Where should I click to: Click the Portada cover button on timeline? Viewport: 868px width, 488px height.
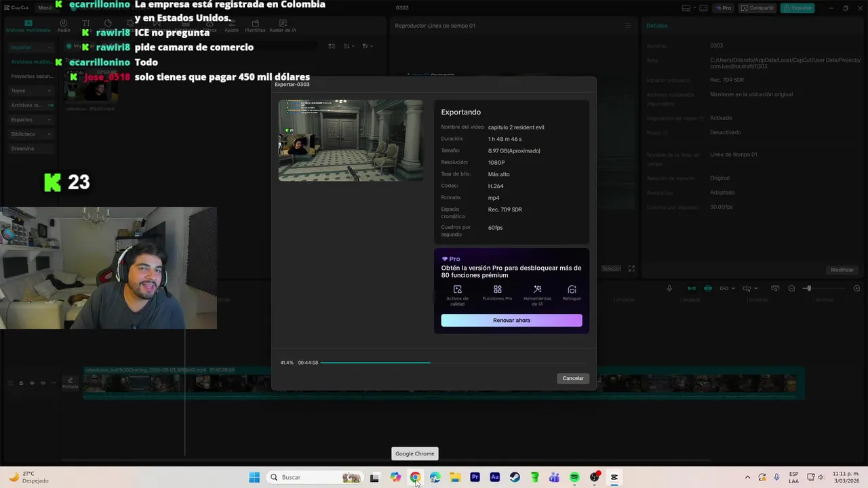[x=70, y=383]
